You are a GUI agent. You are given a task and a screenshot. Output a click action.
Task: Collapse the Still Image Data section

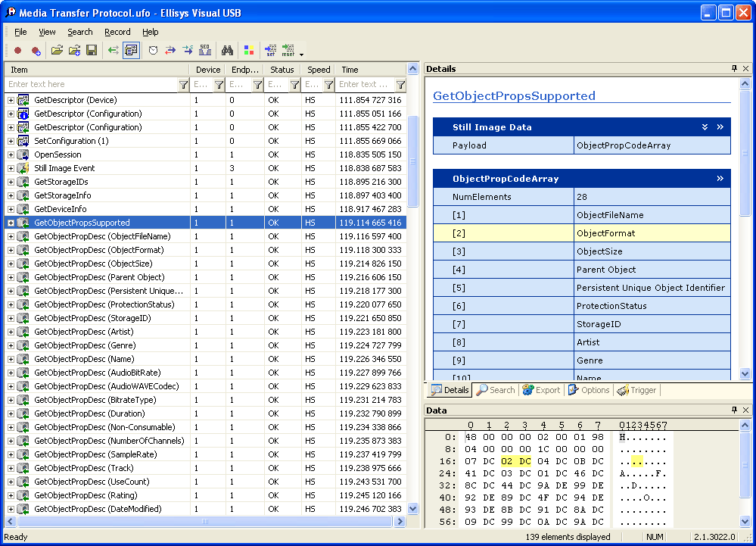pyautogui.click(x=705, y=127)
